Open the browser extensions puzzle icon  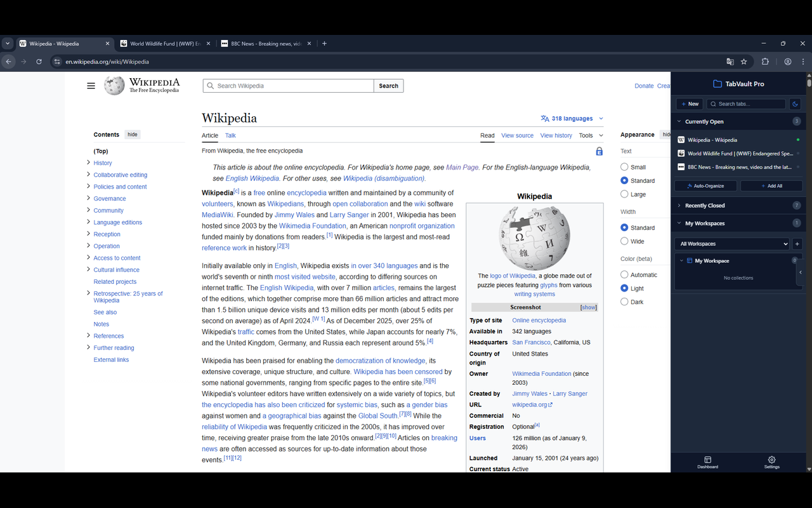(765, 62)
